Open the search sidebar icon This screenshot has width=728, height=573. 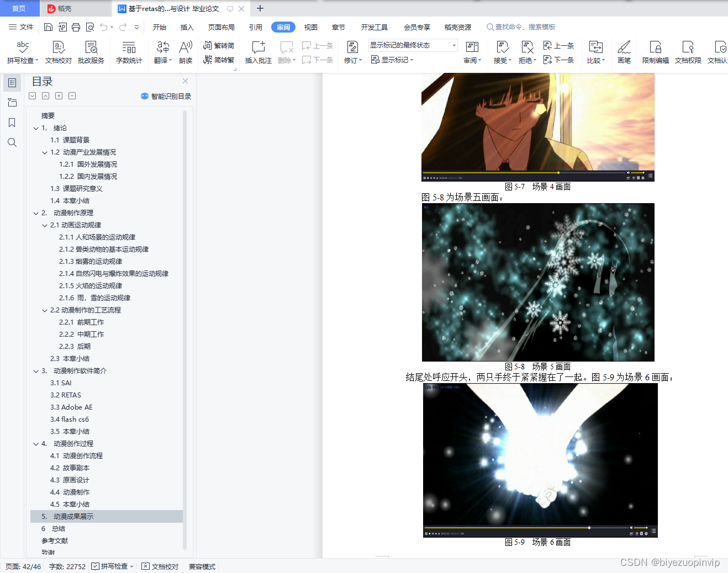pyautogui.click(x=12, y=142)
